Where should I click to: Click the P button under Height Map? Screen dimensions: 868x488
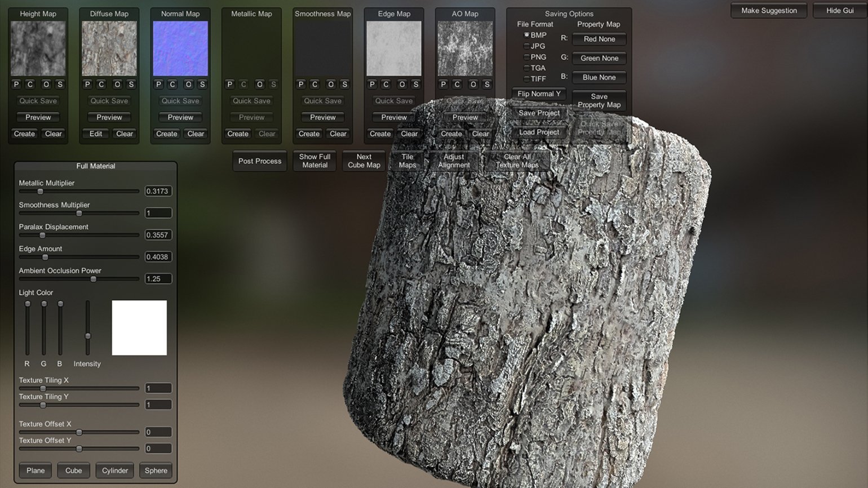(x=16, y=85)
